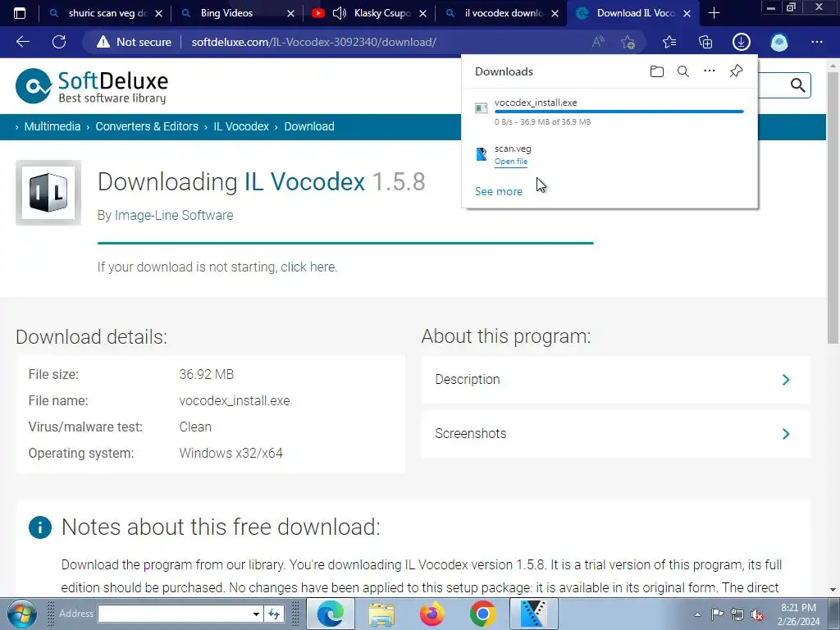This screenshot has width=840, height=630.
Task: Switch to il vocodex download tab
Action: pyautogui.click(x=504, y=13)
